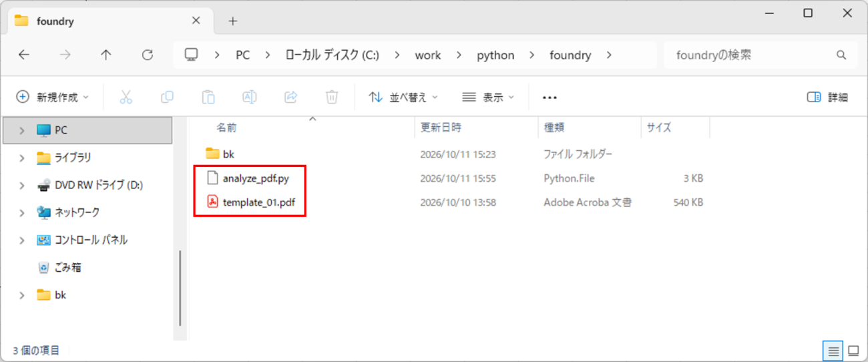Select ネットワーク in navigation pane
This screenshot has height=362, width=868.
point(77,212)
